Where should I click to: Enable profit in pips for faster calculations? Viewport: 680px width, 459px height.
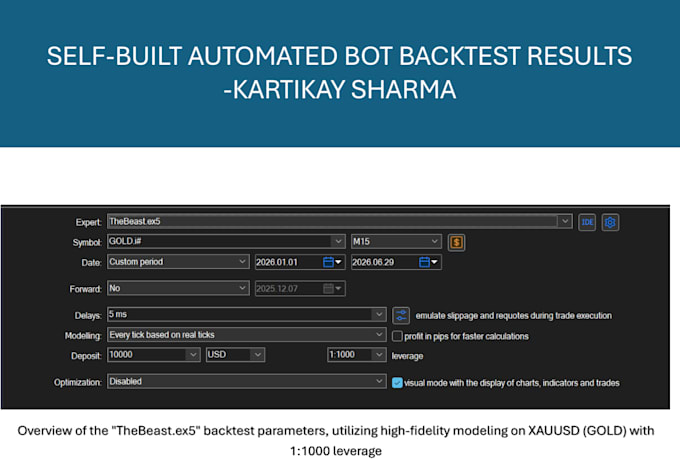397,336
